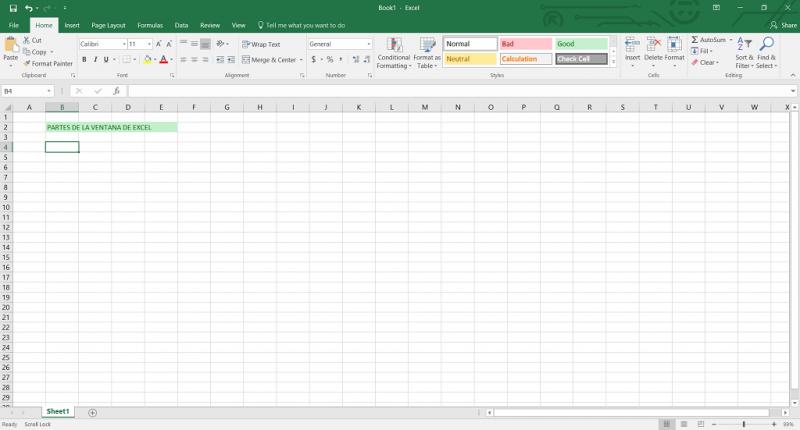
Task: Toggle bold formatting
Action: [84, 60]
